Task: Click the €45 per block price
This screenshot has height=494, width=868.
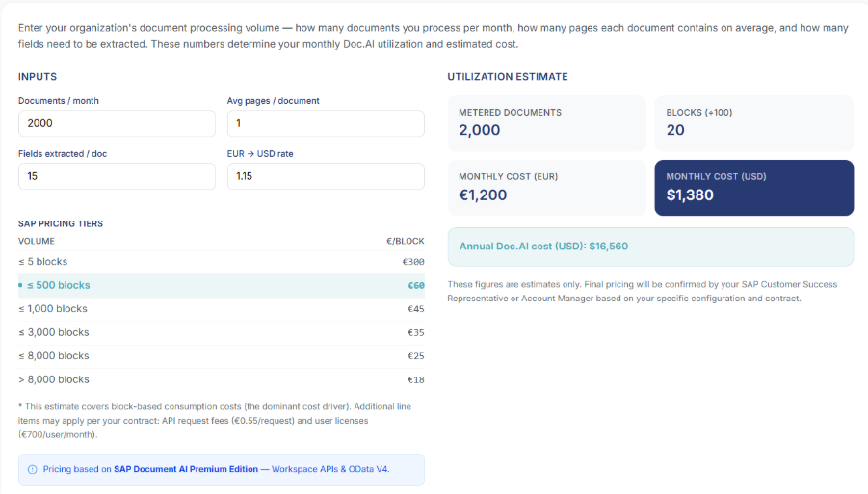Action: pos(416,309)
